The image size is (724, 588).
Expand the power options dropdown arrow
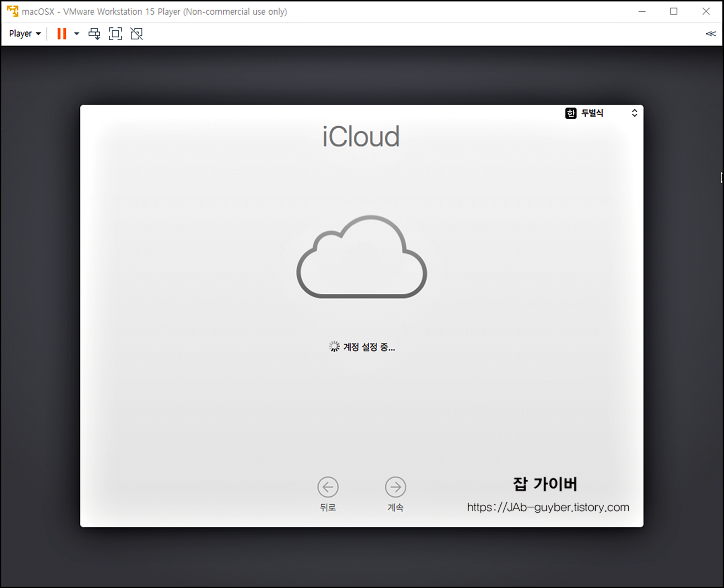(x=76, y=34)
